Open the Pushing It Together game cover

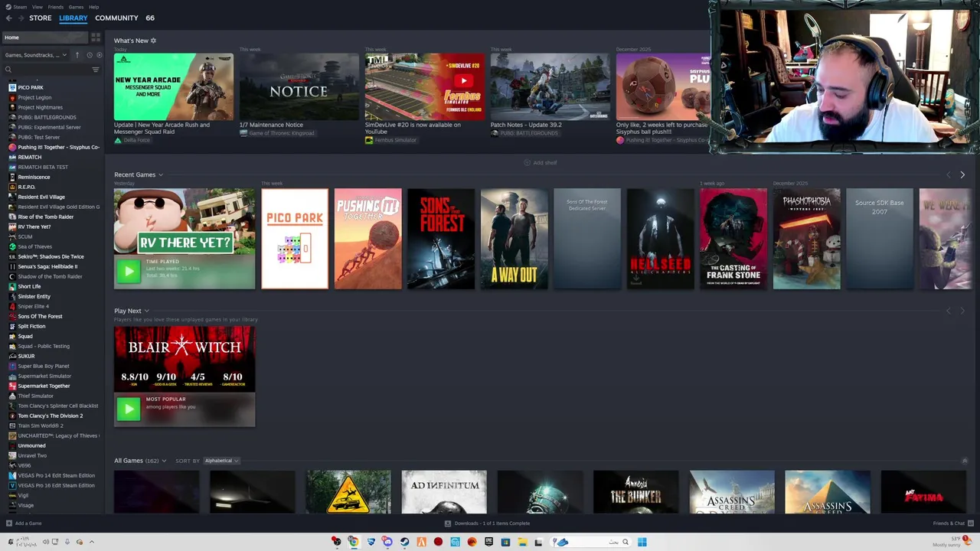point(367,239)
